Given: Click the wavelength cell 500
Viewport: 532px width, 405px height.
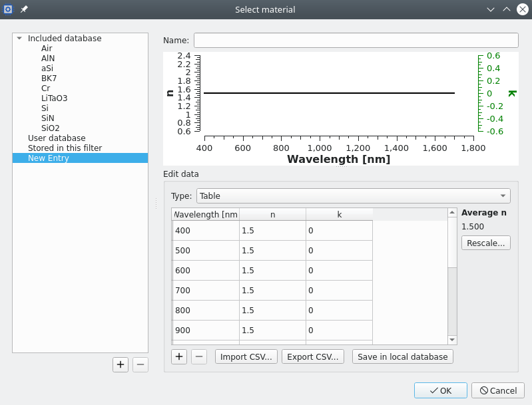Looking at the screenshot, I should (206, 251).
